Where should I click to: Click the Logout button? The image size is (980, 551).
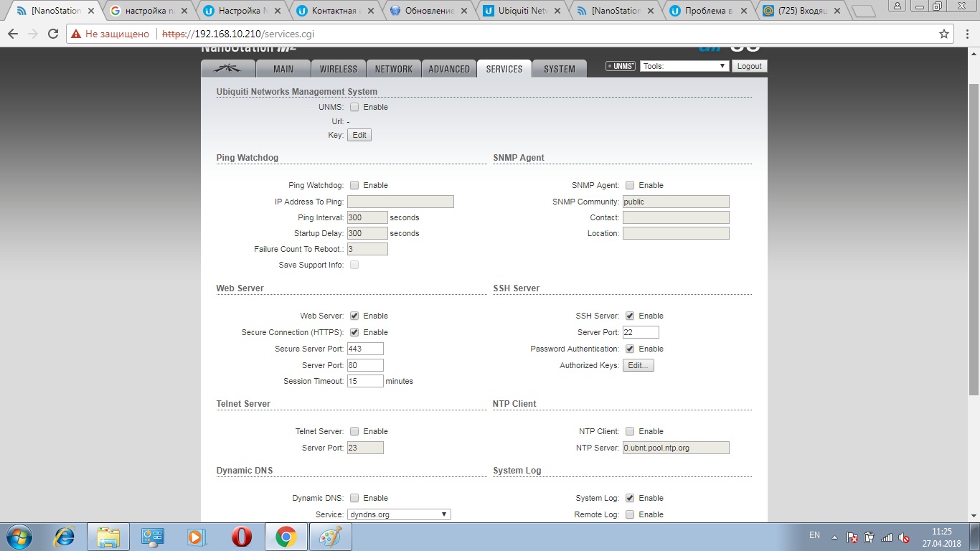point(749,66)
